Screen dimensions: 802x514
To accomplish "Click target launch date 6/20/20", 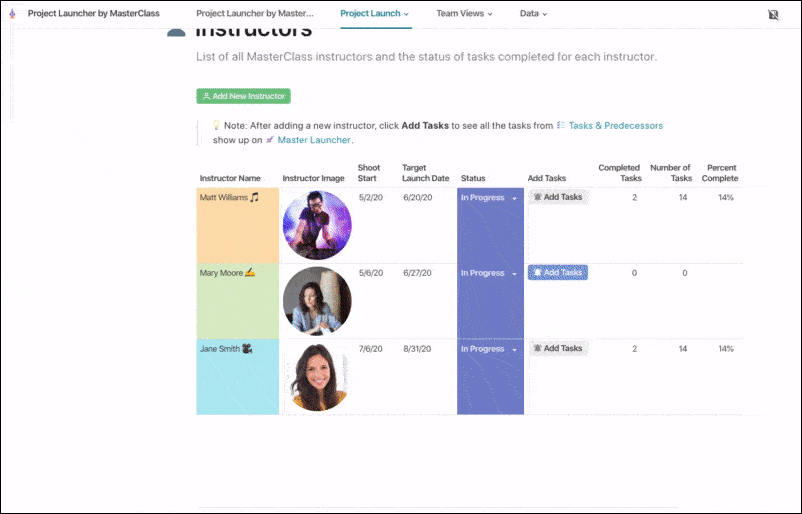I will pos(417,197).
